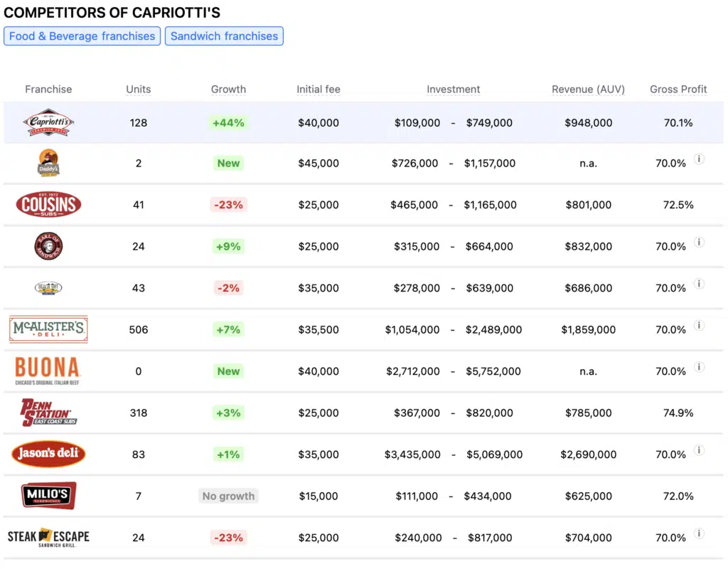
Task: Open Food & Beverage franchises tag
Action: point(82,36)
